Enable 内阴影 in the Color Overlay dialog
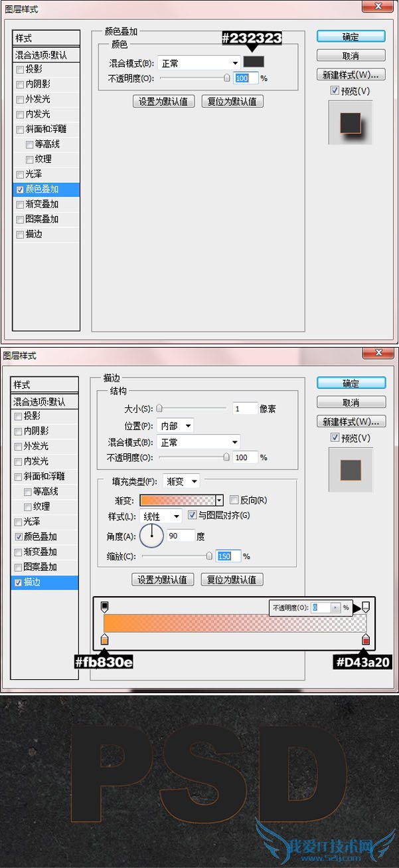399x868 pixels. point(20,84)
